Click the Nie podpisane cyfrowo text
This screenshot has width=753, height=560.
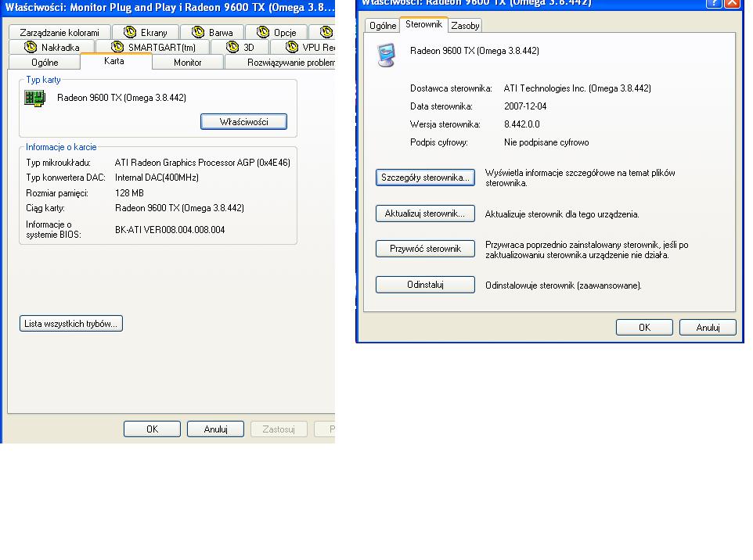(x=546, y=142)
